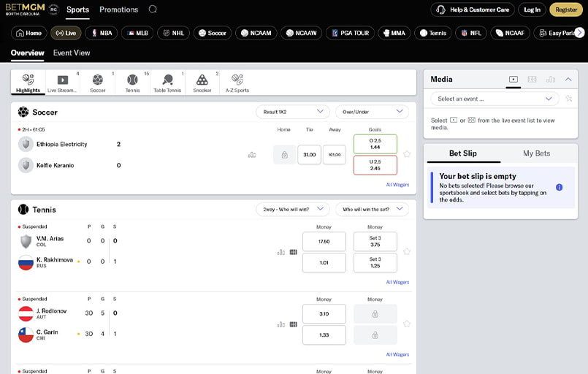The image size is (588, 374).
Task: Open Help & Customer Care
Action: pos(472,9)
